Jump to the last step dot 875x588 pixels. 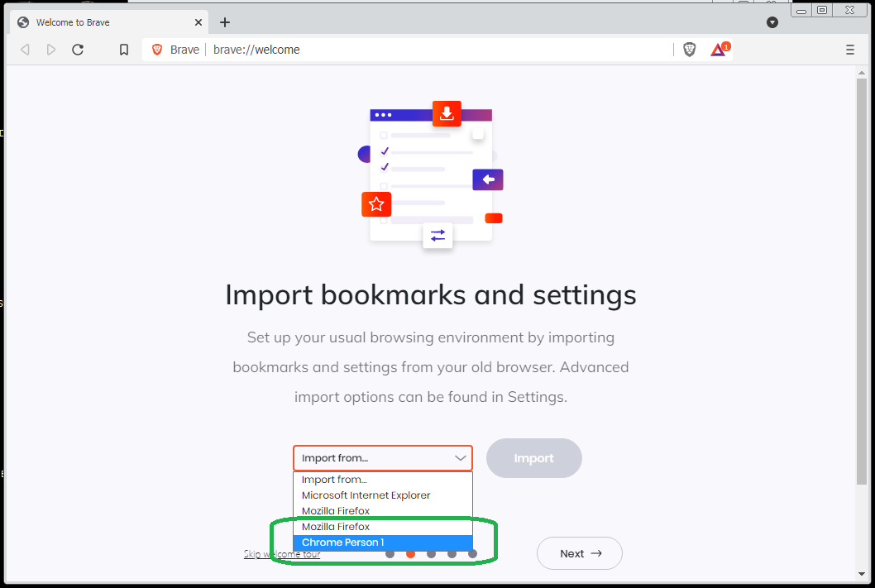[x=473, y=554]
